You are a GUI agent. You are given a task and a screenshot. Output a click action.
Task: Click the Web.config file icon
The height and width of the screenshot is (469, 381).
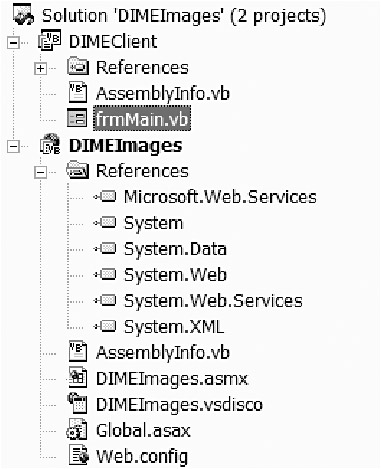[x=79, y=455]
